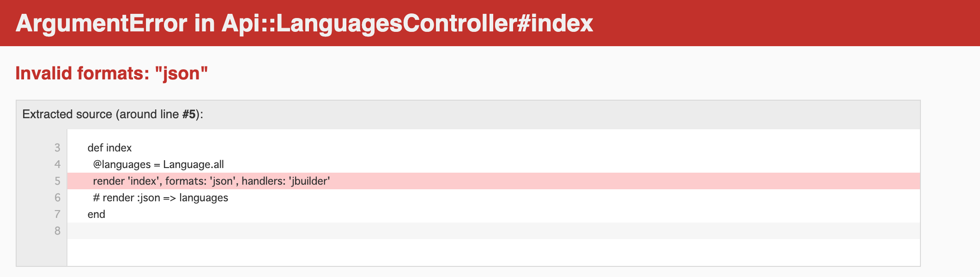Click the word "Language.all" in the code

(x=194, y=164)
